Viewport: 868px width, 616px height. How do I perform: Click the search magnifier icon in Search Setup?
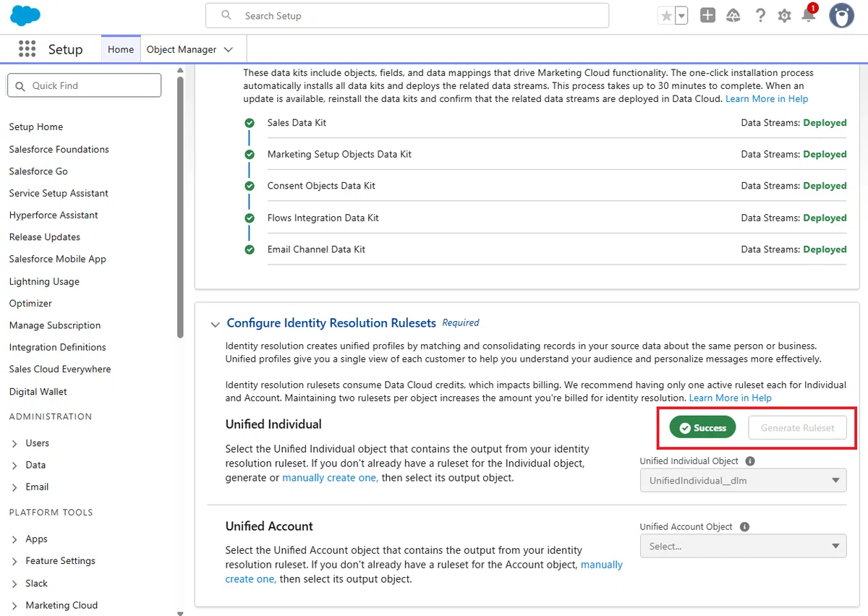coord(226,15)
